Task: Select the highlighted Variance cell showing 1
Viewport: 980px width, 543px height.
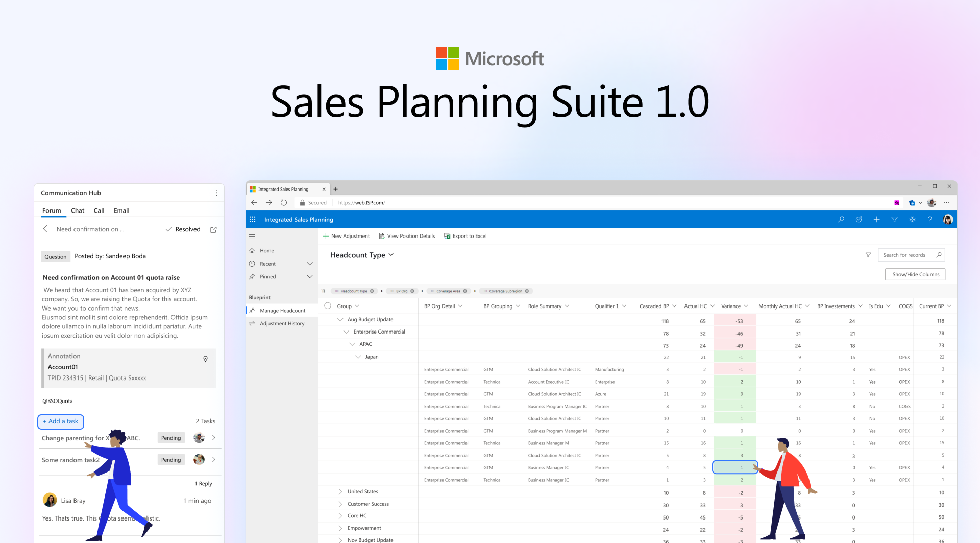Action: [735, 467]
